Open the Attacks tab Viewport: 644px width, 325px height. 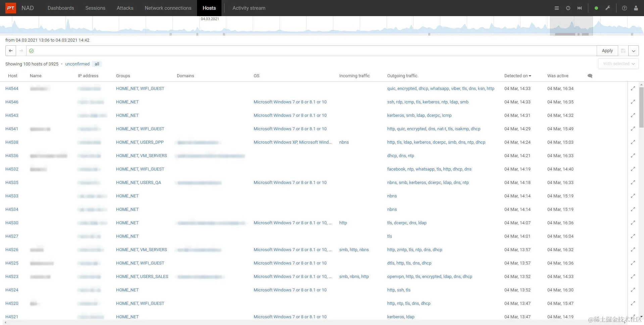tap(125, 8)
